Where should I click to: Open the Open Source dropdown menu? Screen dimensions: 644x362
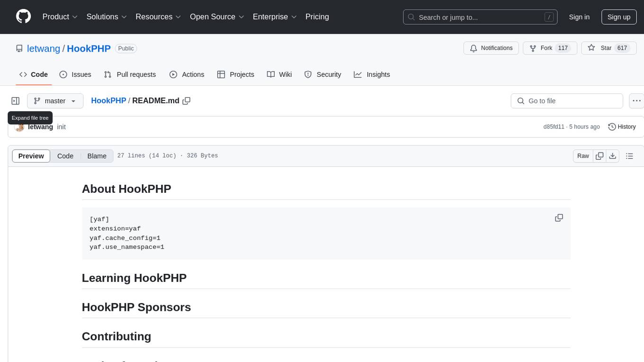click(217, 17)
